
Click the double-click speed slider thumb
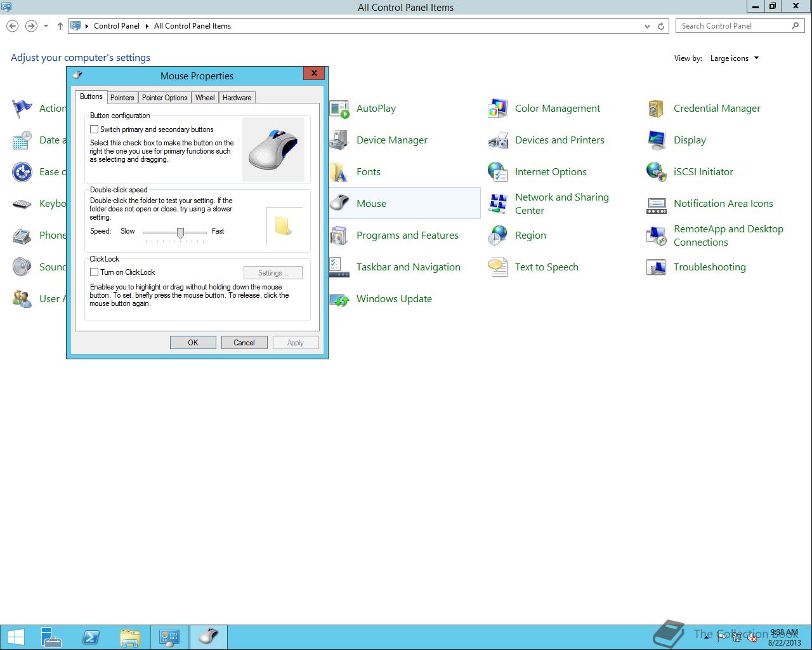tap(180, 233)
